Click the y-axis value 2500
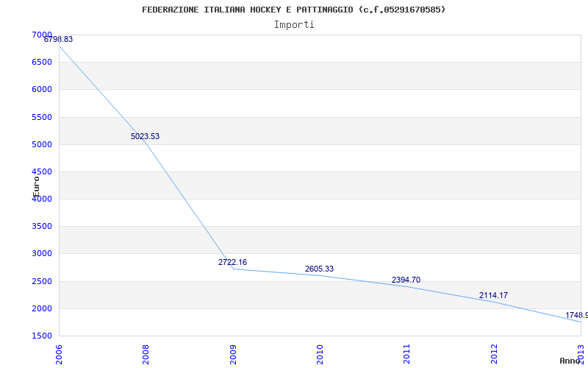Image resolution: width=588 pixels, height=368 pixels. point(42,281)
